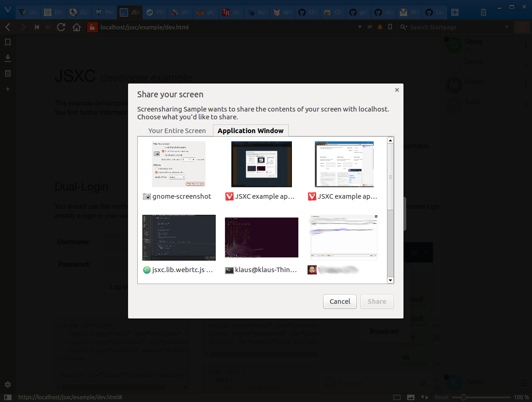The height and width of the screenshot is (402, 532).
Task: Click the reload page icon
Action: (61, 27)
